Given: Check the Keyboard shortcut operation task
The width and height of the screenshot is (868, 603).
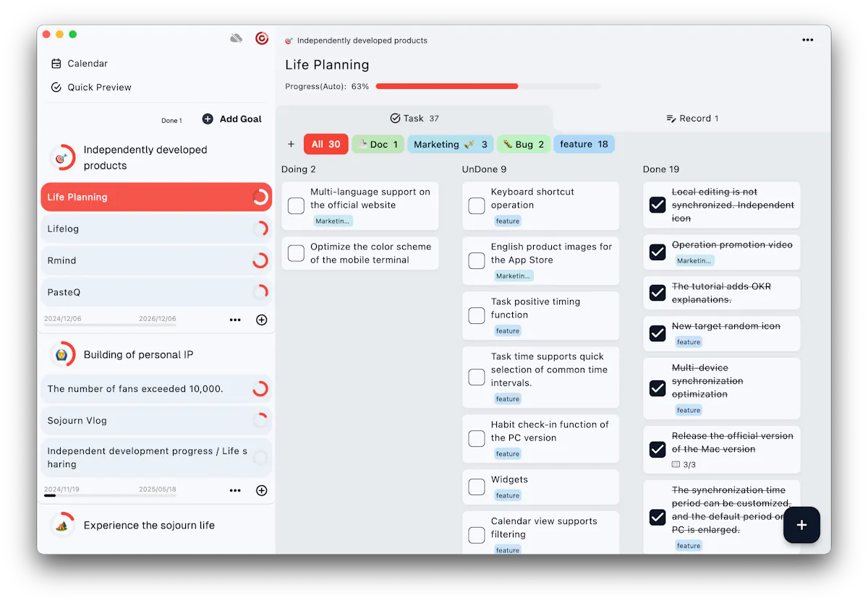Looking at the screenshot, I should 477,206.
